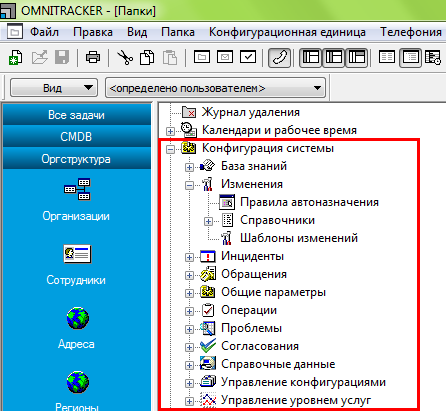Screen dimensions: 446x411
Task: Collapse the Конфигурация системы tree node
Action: click(x=170, y=149)
